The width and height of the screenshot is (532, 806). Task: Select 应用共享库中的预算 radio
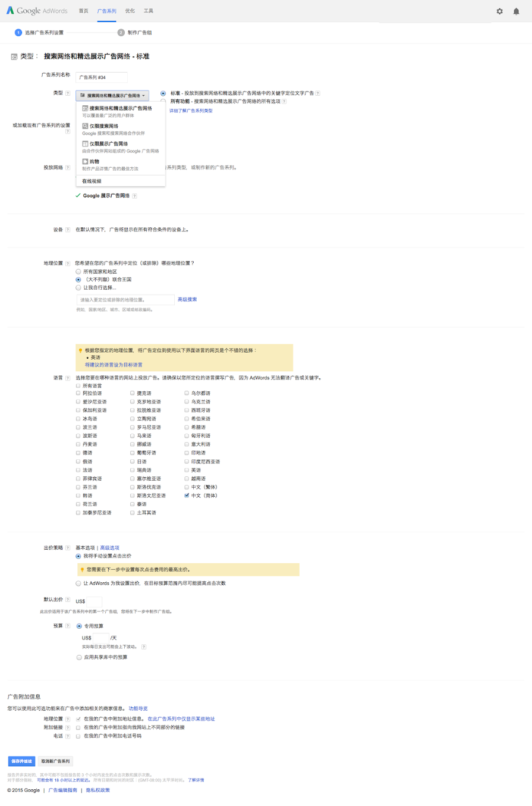(x=79, y=657)
